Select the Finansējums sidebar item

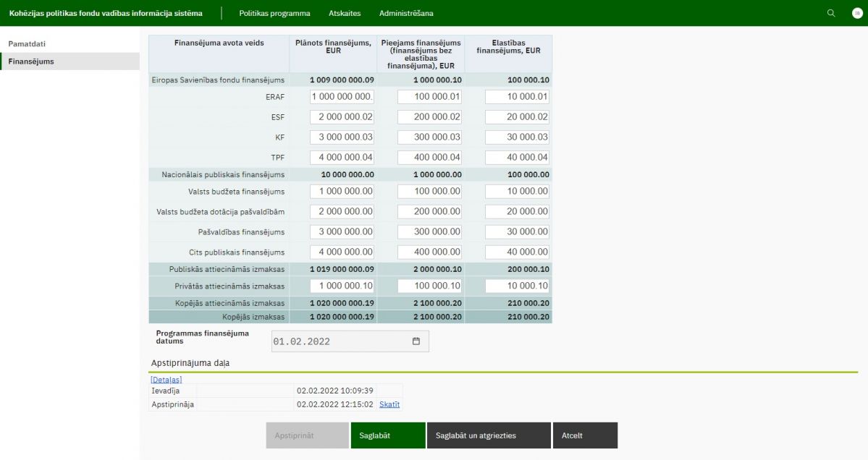(x=31, y=61)
